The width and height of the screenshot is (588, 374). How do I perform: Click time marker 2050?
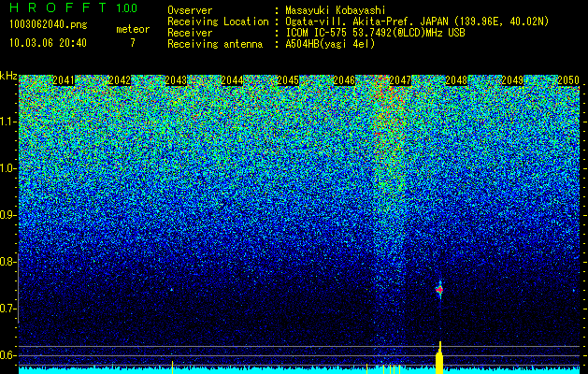pos(568,80)
